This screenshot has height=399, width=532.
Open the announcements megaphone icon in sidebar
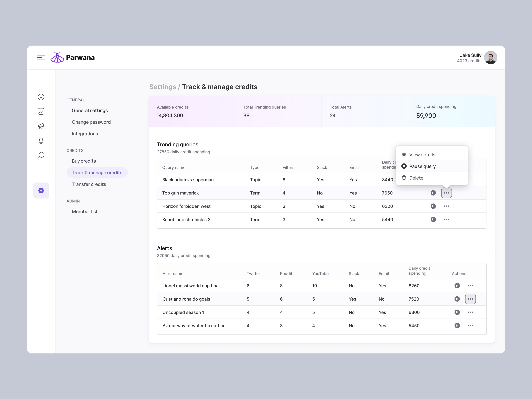click(x=41, y=126)
